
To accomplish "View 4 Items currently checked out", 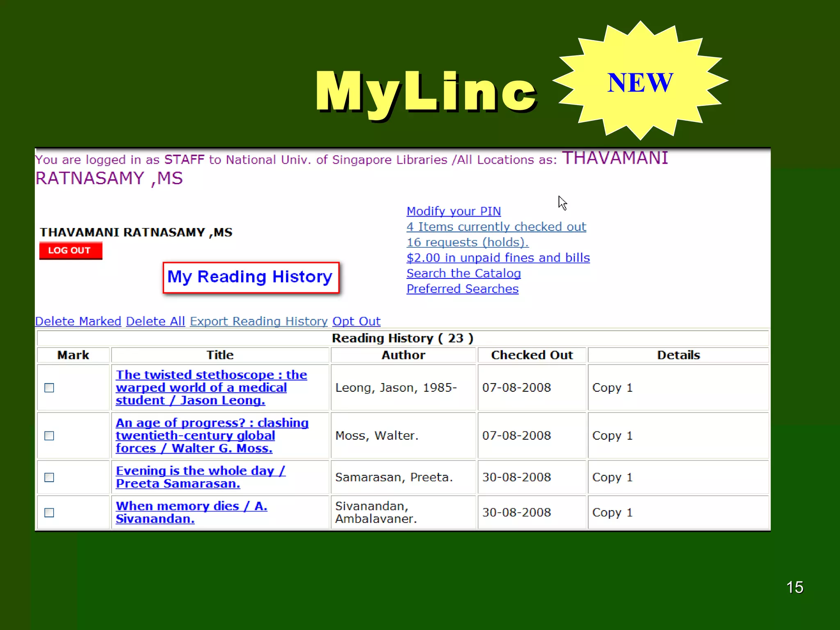I will tap(496, 227).
